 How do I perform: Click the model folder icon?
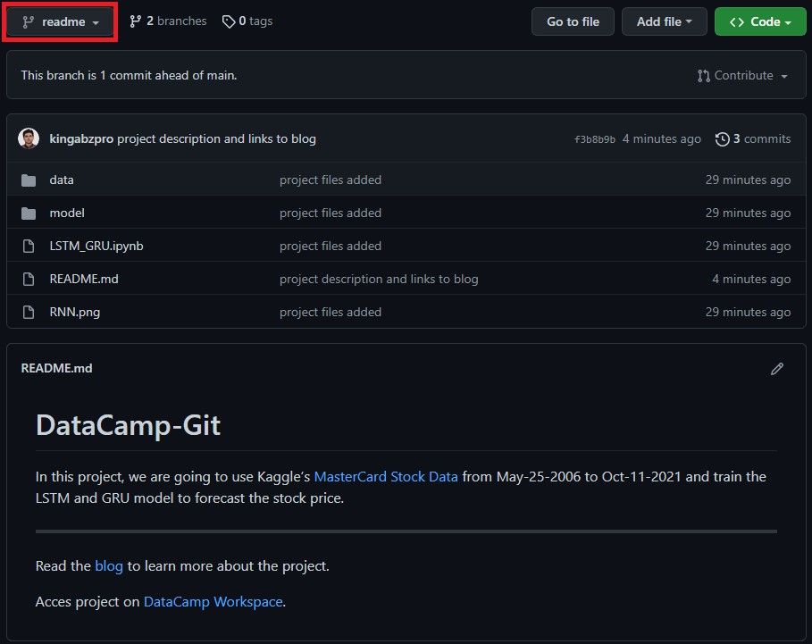pos(29,213)
